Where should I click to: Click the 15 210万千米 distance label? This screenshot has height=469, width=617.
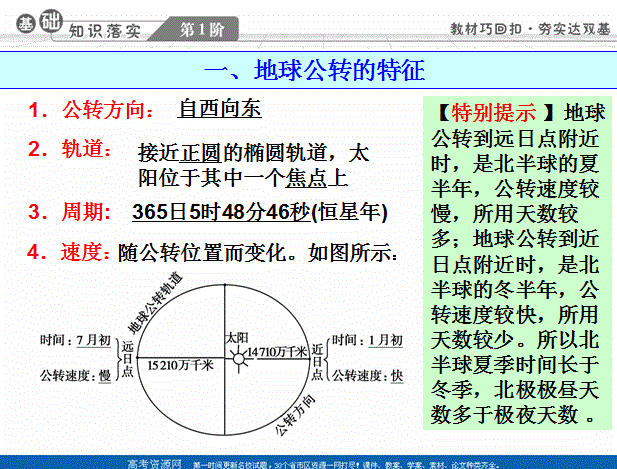pos(181,367)
